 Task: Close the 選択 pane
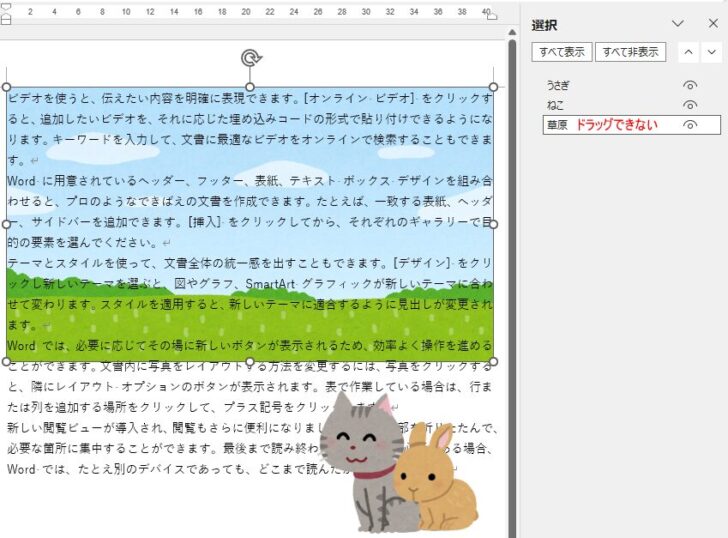click(714, 24)
